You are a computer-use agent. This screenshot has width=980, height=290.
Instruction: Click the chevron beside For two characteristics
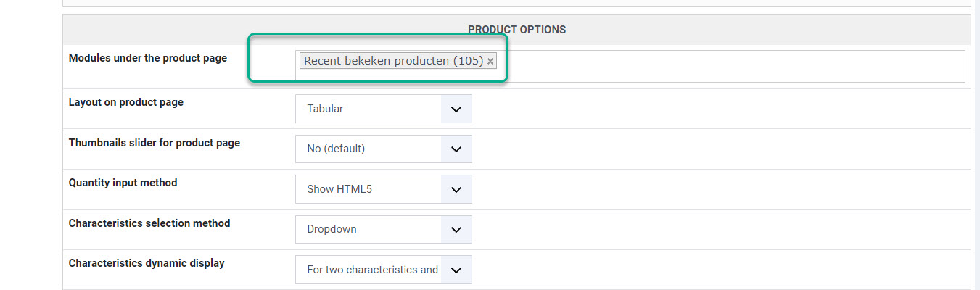pyautogui.click(x=456, y=270)
